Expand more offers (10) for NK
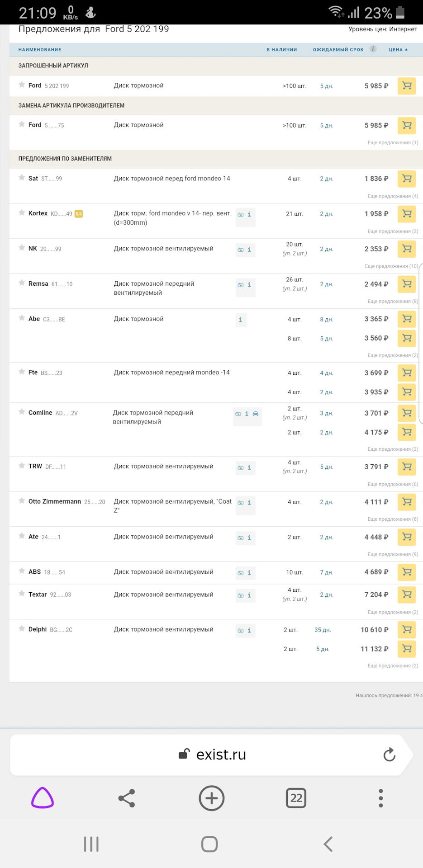Viewport: 423px width, 868px height. pyautogui.click(x=391, y=266)
